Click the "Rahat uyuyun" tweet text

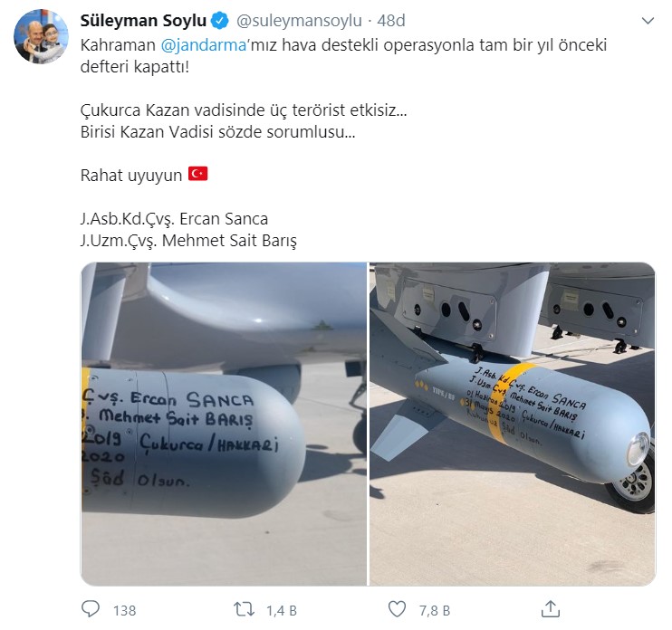pos(131,175)
